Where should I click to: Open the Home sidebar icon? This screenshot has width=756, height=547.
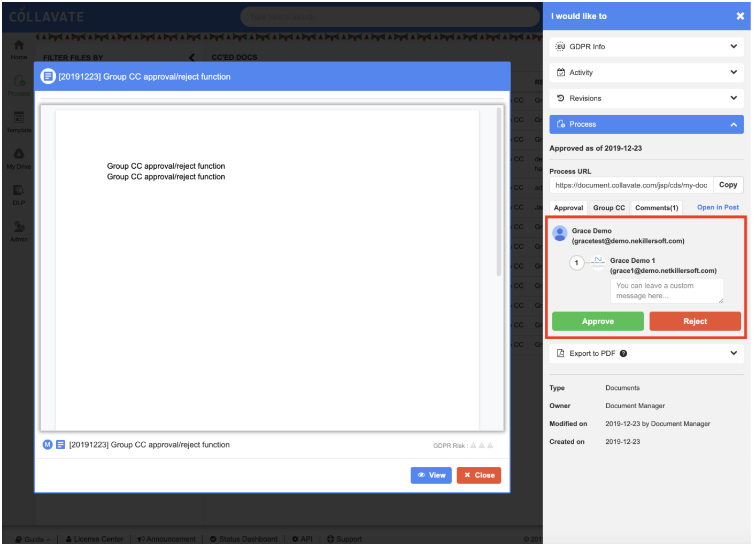pyautogui.click(x=19, y=50)
